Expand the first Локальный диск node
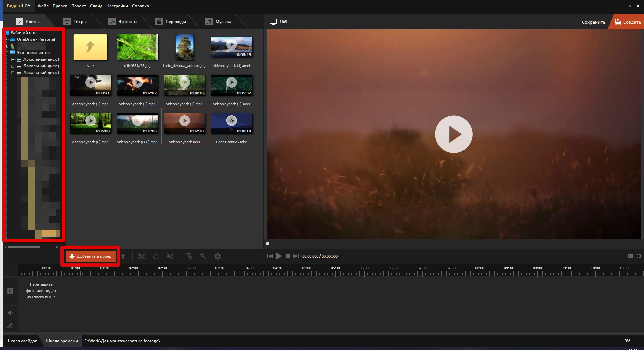644x350 pixels. pyautogui.click(x=13, y=59)
